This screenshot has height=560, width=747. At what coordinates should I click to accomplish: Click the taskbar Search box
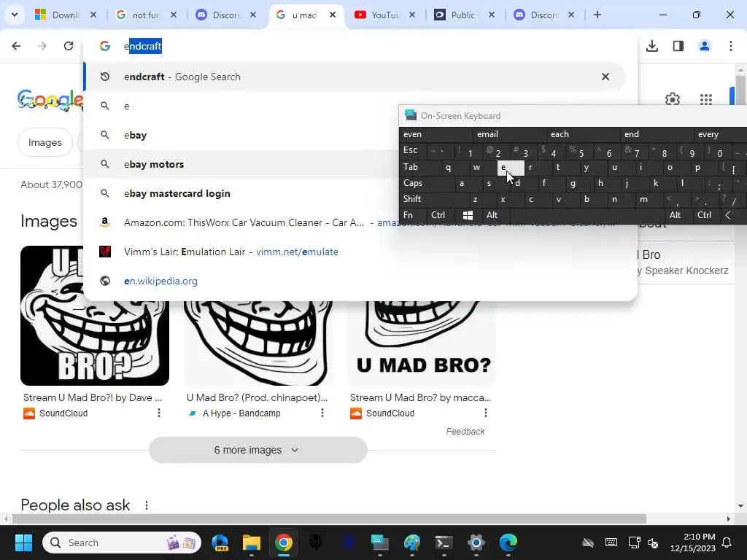pos(122,542)
